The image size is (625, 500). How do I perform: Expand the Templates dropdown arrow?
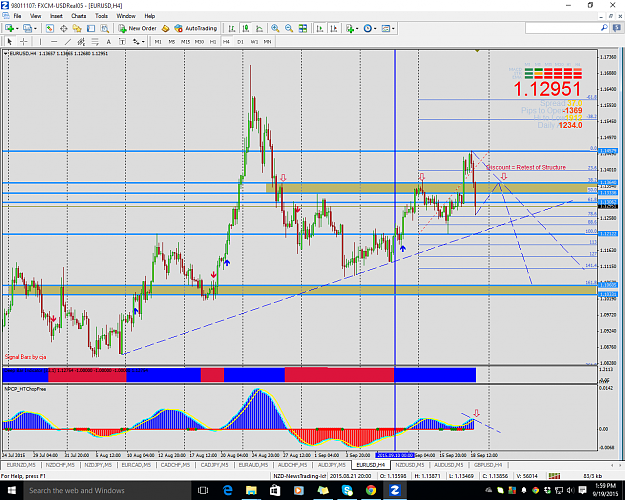[x=393, y=28]
